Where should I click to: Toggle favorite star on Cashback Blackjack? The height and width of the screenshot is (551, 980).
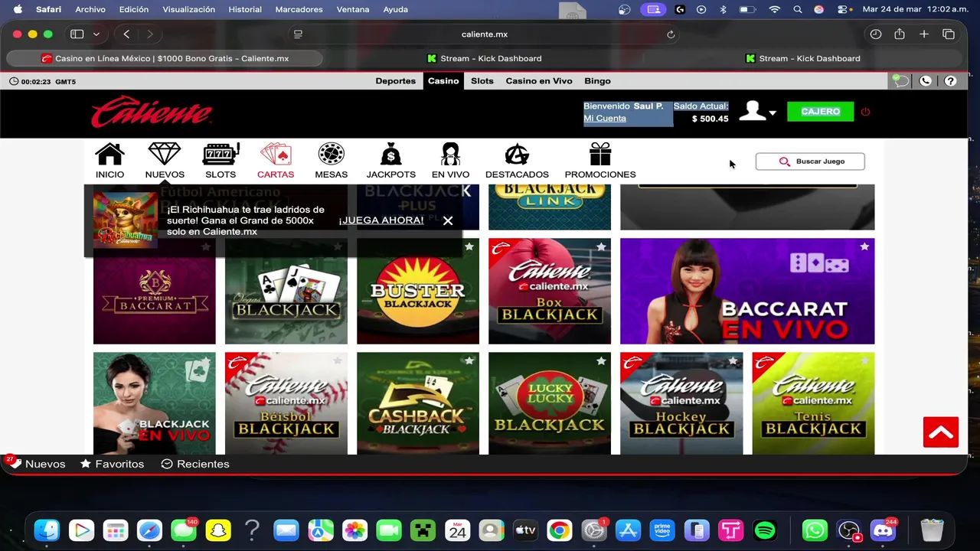click(469, 361)
